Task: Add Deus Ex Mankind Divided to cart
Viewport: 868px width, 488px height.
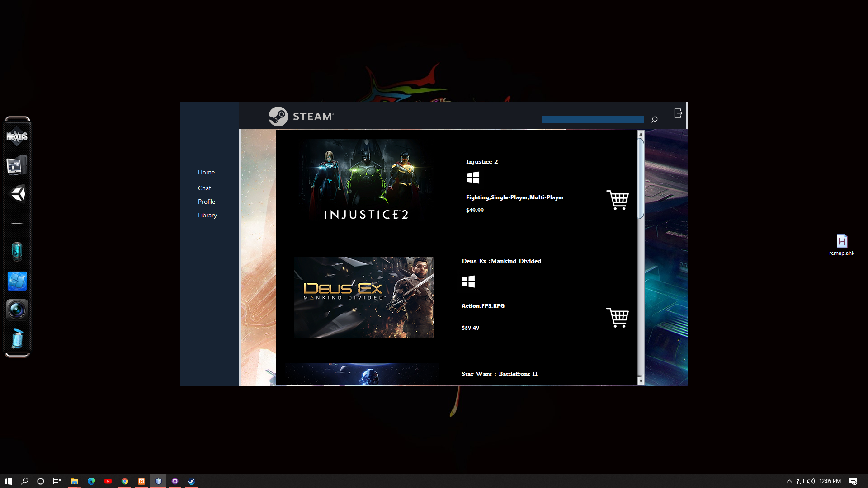Action: (618, 317)
